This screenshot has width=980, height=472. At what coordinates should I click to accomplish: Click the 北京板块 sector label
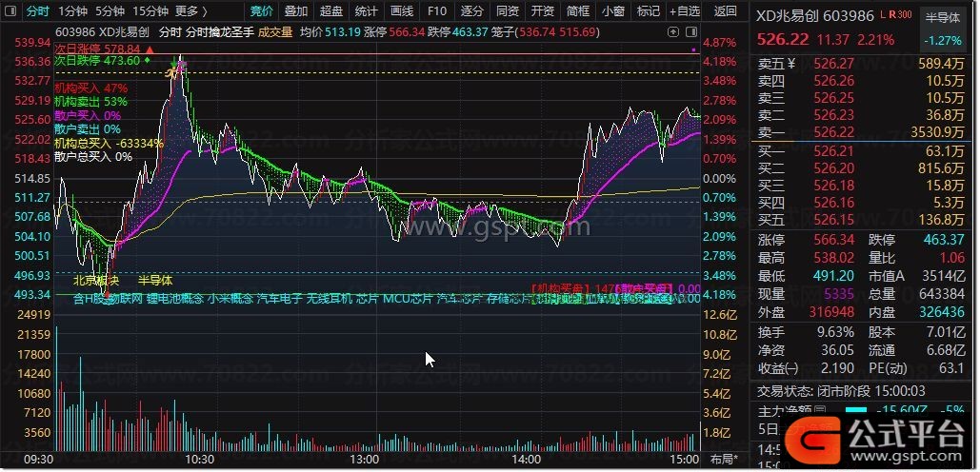coord(95,281)
